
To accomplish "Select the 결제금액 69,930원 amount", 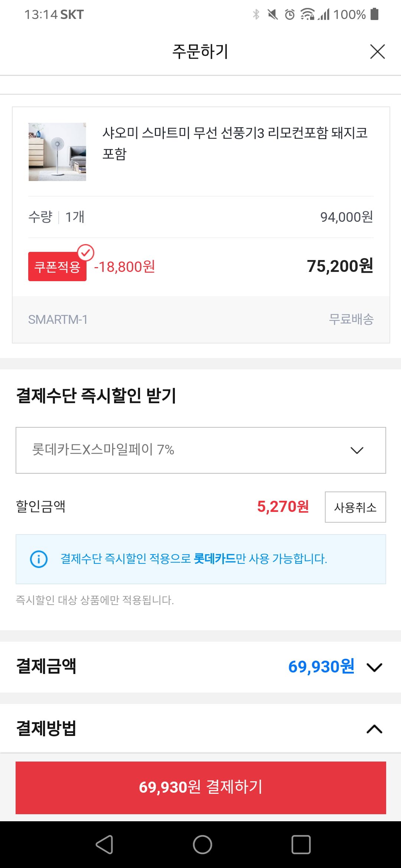I will (x=321, y=667).
